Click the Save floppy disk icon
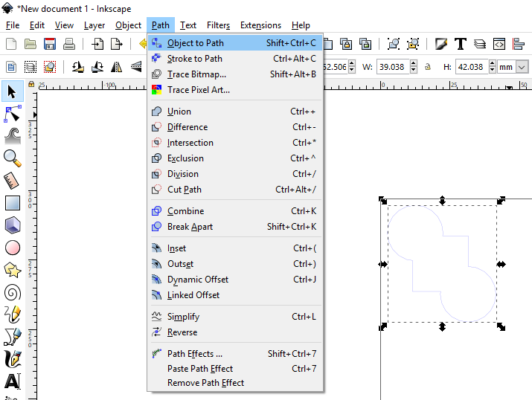 50,44
